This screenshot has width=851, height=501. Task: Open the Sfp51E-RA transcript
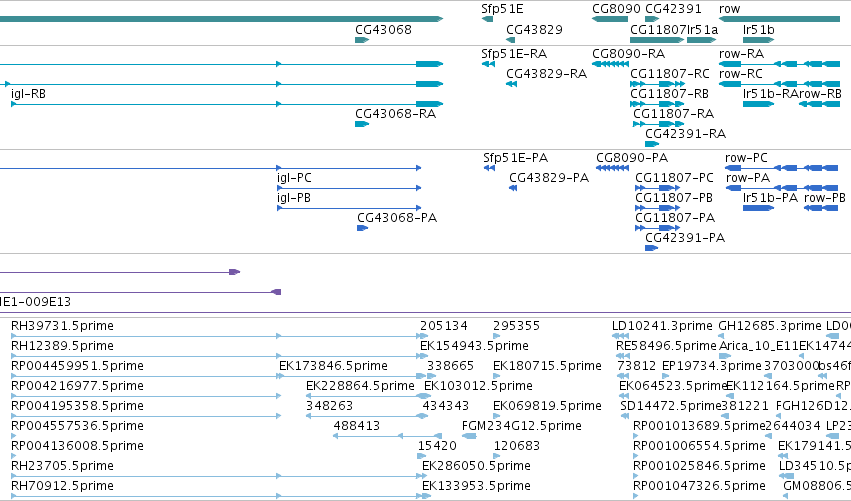click(514, 54)
